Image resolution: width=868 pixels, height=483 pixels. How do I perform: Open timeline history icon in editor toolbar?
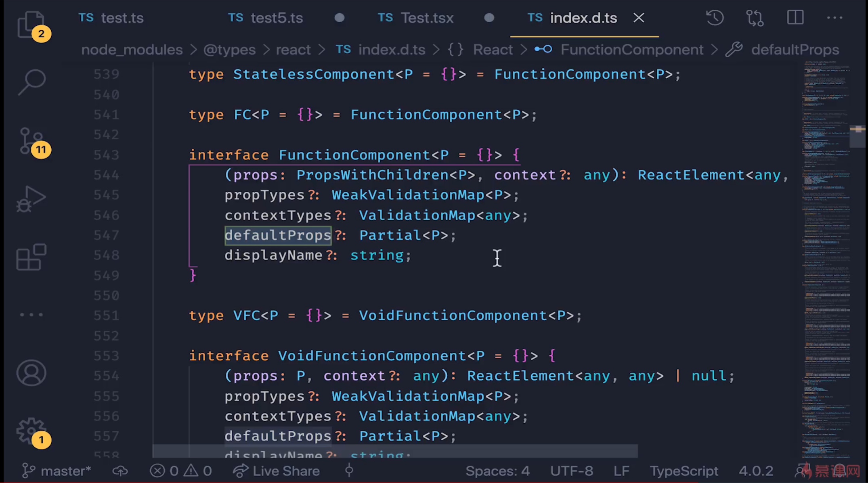(715, 18)
